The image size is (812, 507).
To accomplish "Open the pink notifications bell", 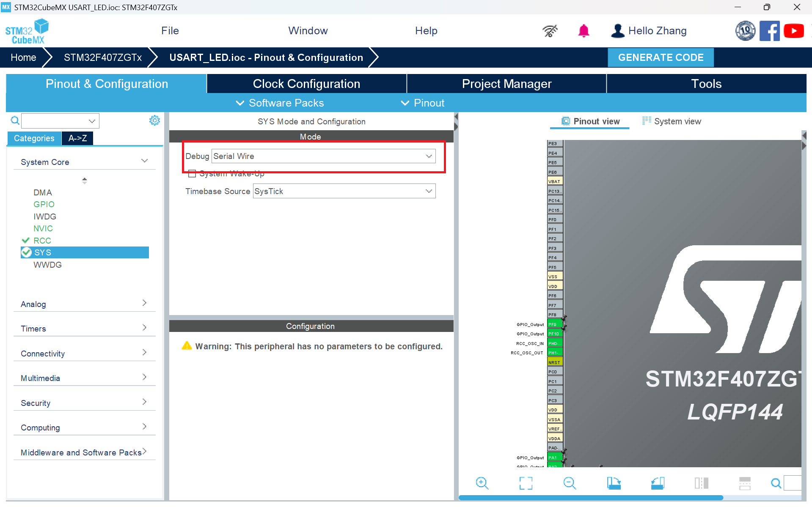I will (x=584, y=31).
